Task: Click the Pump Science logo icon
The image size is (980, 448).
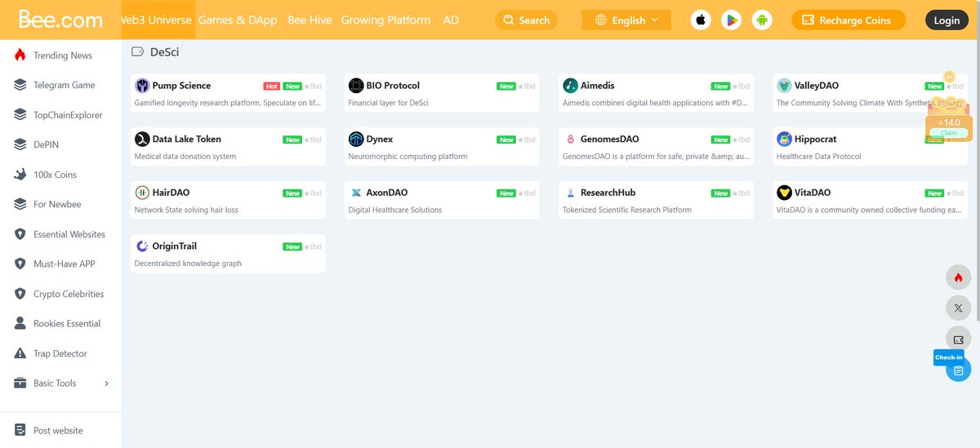Action: (142, 86)
